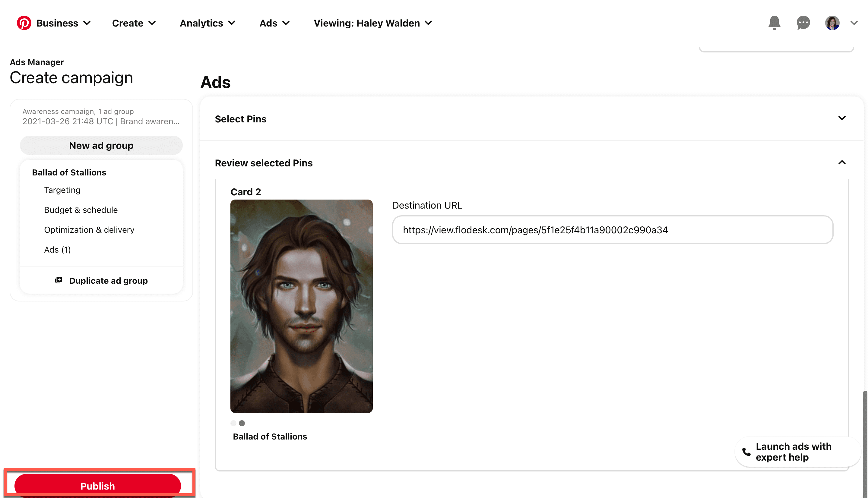Collapse the Review selected Pins section
The height and width of the screenshot is (498, 868).
[x=842, y=162]
